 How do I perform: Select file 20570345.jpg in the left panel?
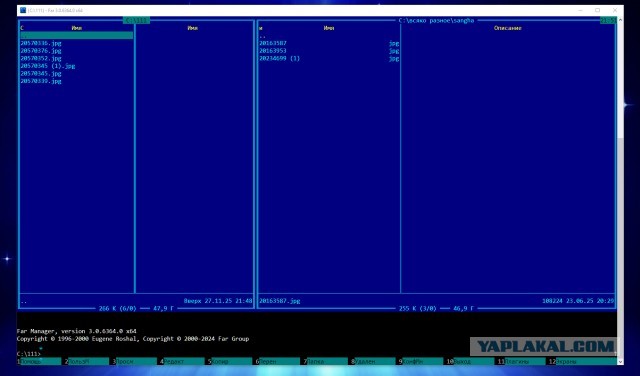tap(41, 73)
